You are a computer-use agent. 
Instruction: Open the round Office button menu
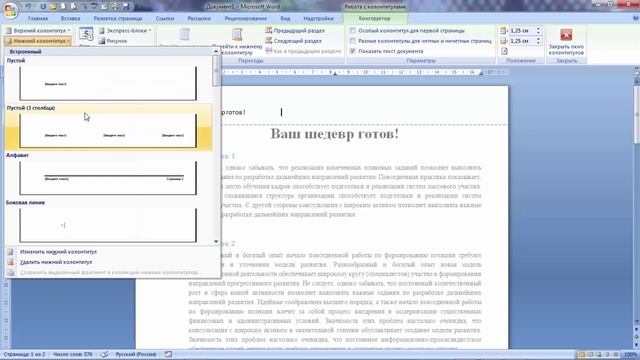pyautogui.click(x=10, y=10)
